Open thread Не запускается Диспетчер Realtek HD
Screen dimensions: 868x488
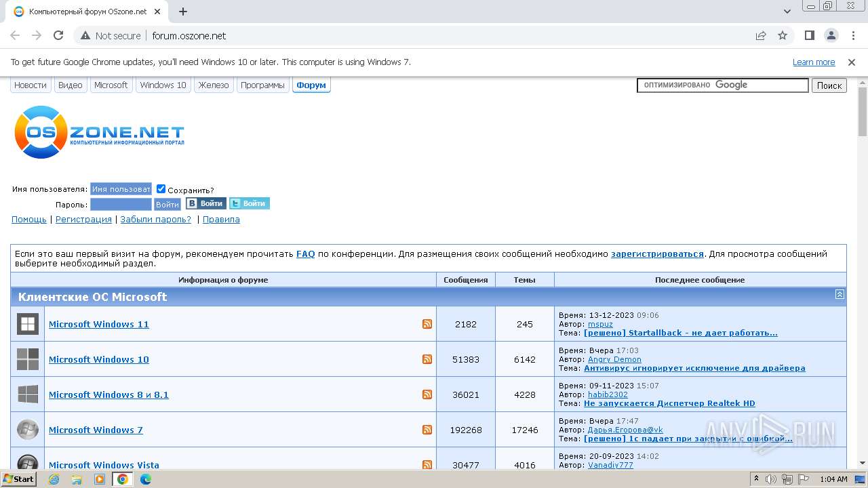(669, 403)
